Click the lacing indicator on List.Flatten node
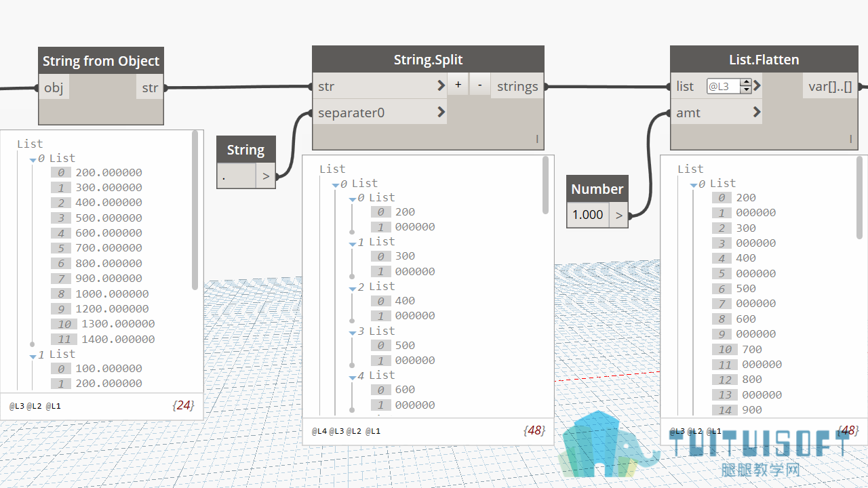The image size is (868, 488). pos(851,139)
